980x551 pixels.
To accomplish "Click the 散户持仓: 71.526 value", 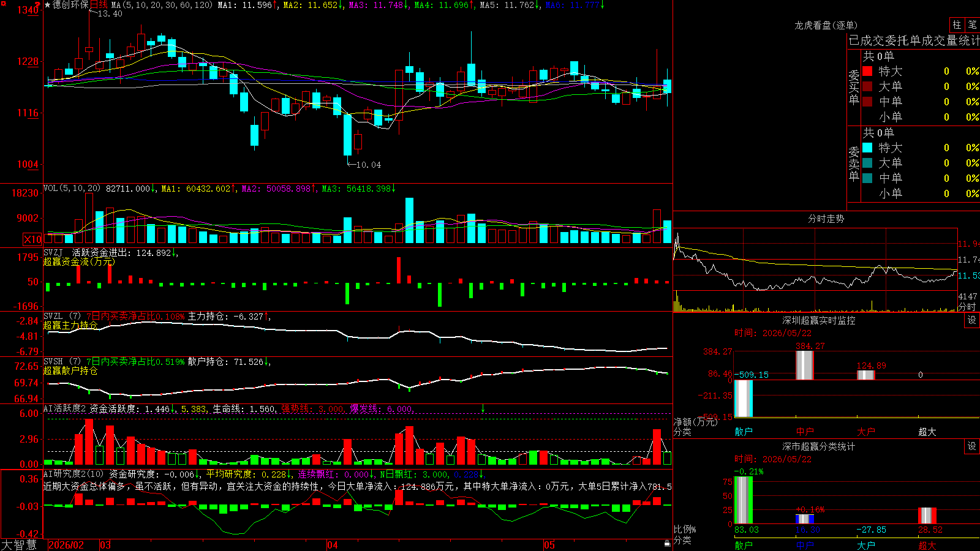I will [x=225, y=362].
